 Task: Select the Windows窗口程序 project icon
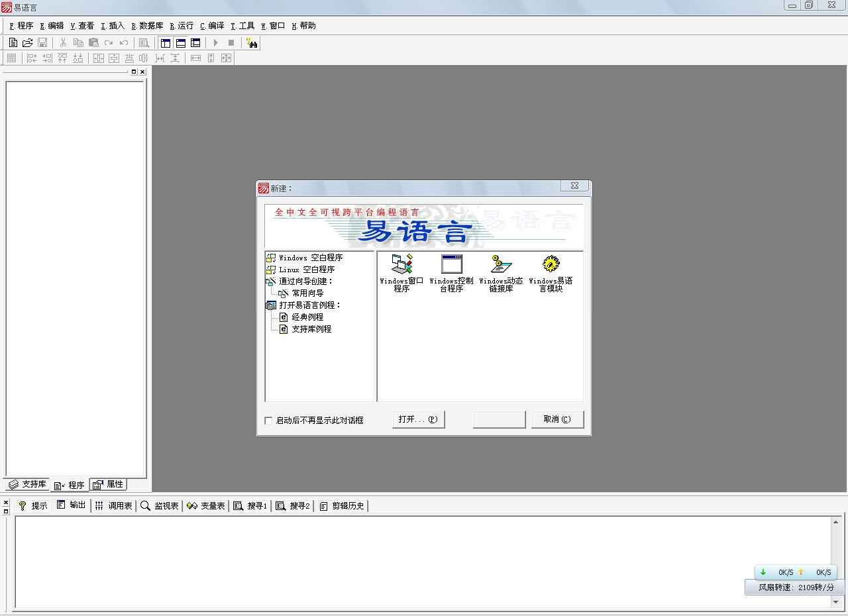401,273
